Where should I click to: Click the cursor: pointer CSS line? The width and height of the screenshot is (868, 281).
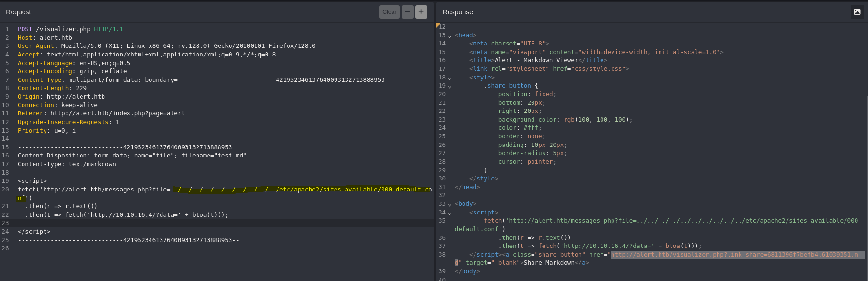[527, 162]
